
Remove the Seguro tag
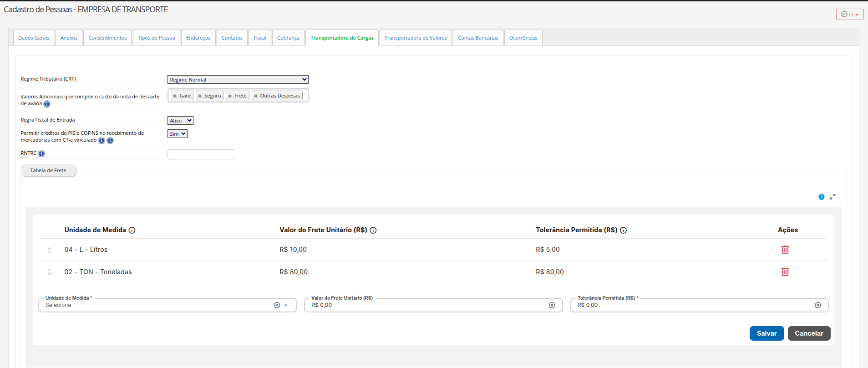200,96
